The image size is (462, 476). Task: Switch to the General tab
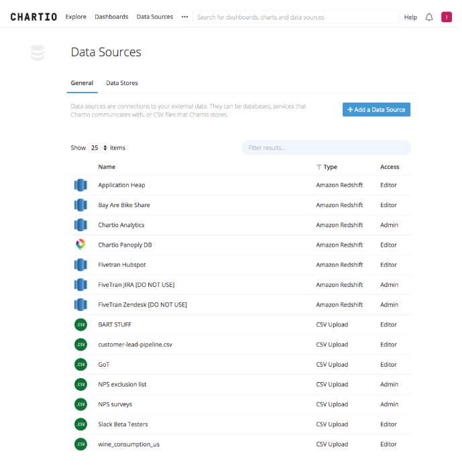[82, 83]
